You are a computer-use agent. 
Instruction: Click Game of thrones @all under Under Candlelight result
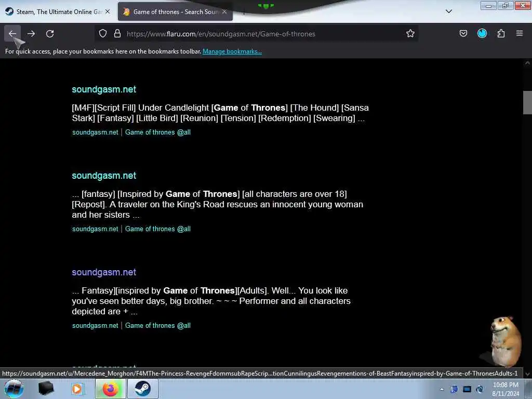click(158, 132)
